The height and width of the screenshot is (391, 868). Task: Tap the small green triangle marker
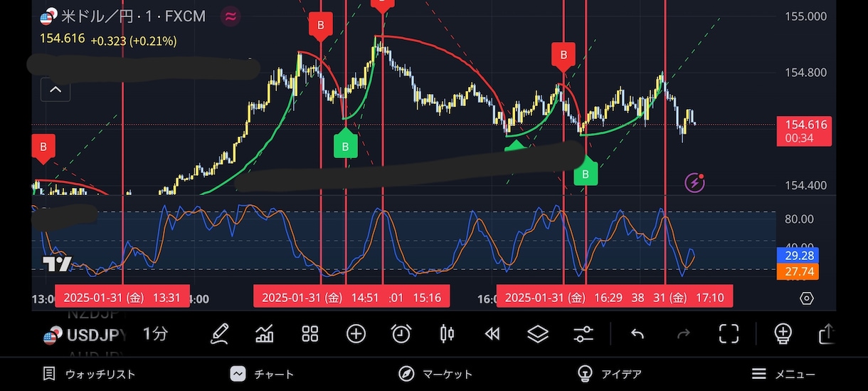coord(515,147)
